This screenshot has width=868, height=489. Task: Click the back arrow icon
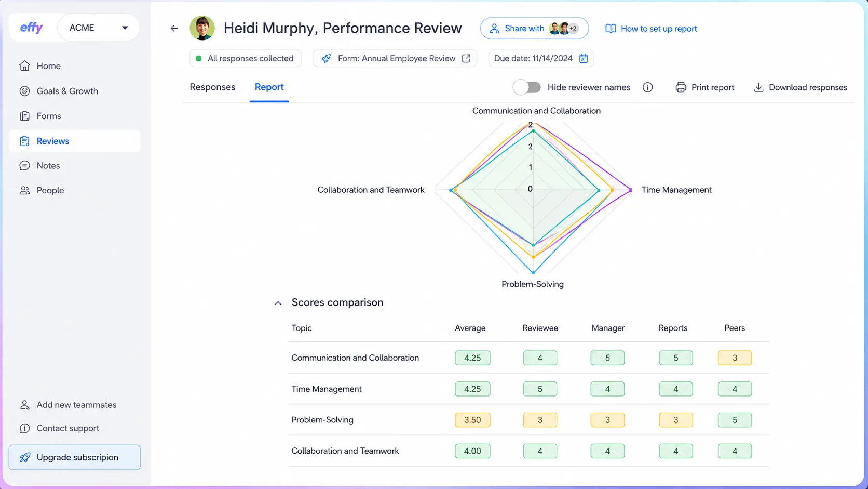point(174,28)
